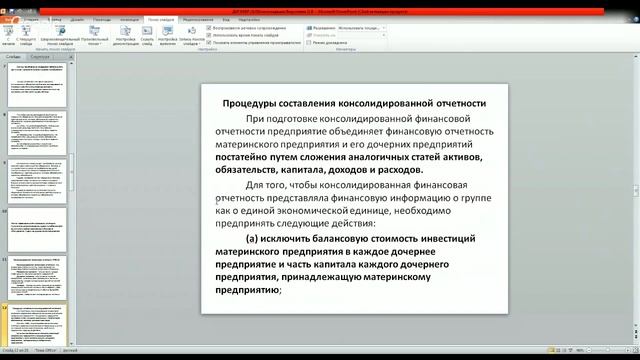Screen dimensions: 640x360
Task: Switch to the Add-ins ribbon tab
Action: [x=249, y=20]
